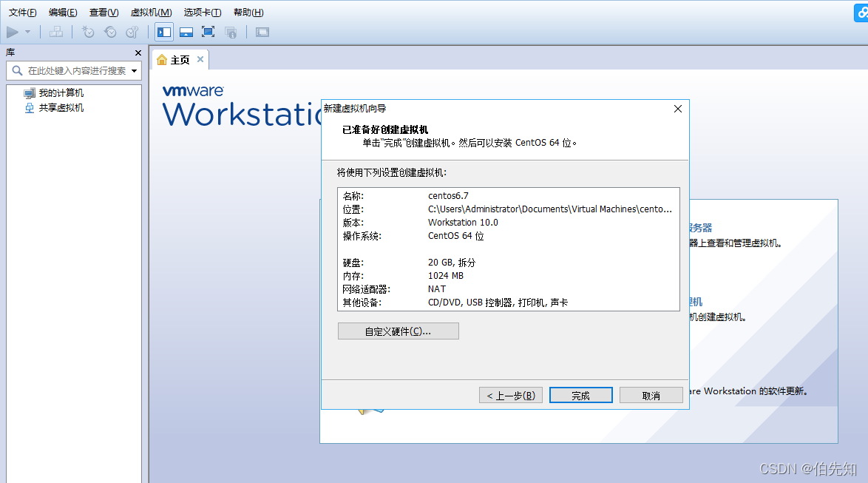Click the CD/DVD, USB 控制器 devices value
This screenshot has width=868, height=483.
pos(498,303)
